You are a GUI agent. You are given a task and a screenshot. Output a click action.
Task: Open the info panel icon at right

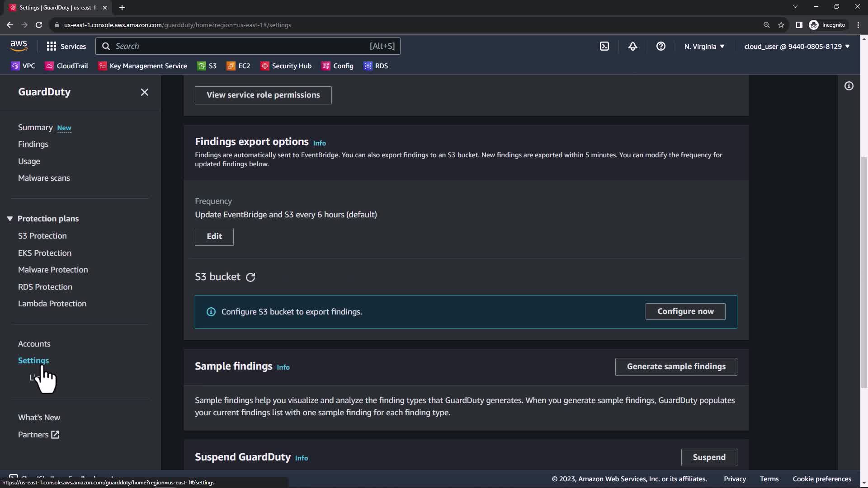[849, 86]
